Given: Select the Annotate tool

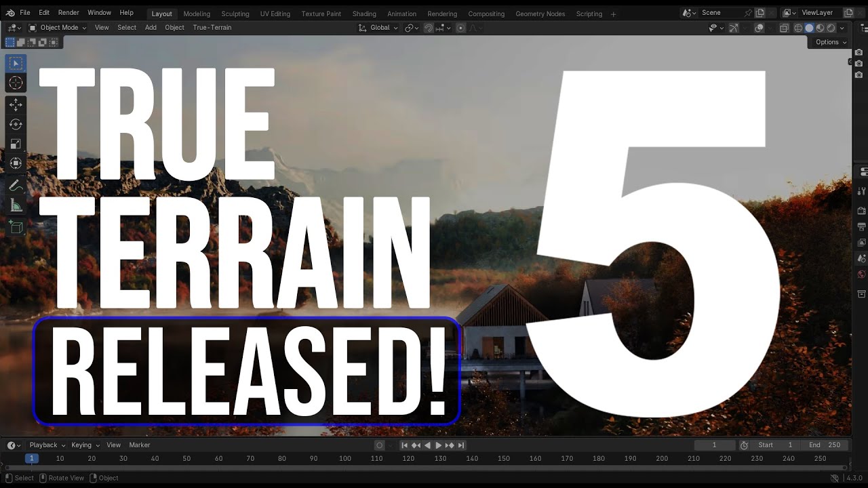Looking at the screenshot, I should coord(16,185).
